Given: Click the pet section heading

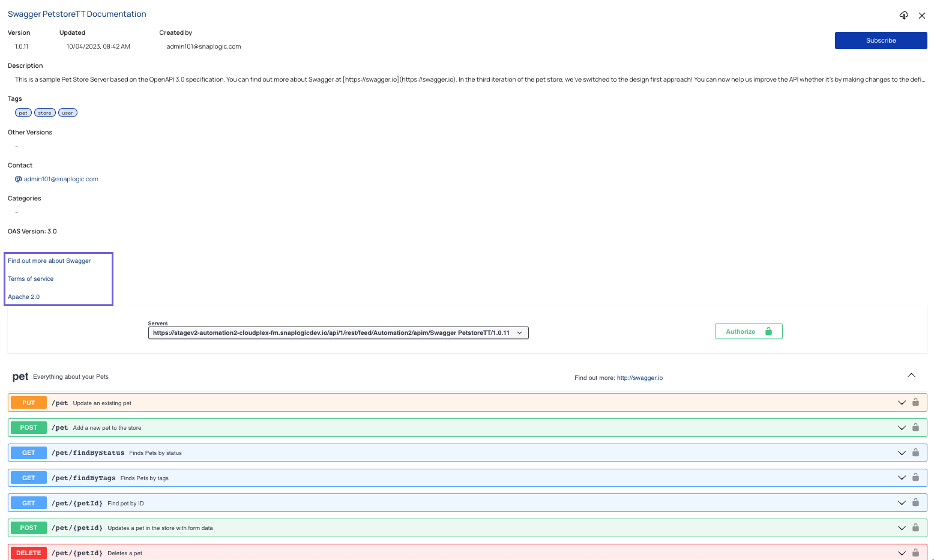Looking at the screenshot, I should tap(20, 376).
